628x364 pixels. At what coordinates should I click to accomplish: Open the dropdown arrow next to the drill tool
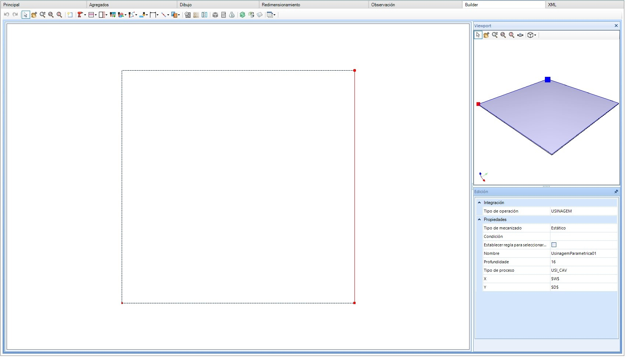(85, 15)
